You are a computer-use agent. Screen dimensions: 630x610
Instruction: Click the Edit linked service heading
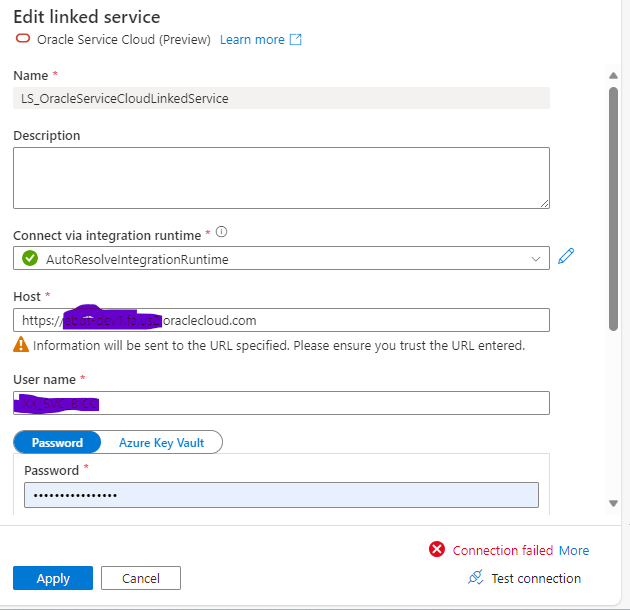pos(87,17)
